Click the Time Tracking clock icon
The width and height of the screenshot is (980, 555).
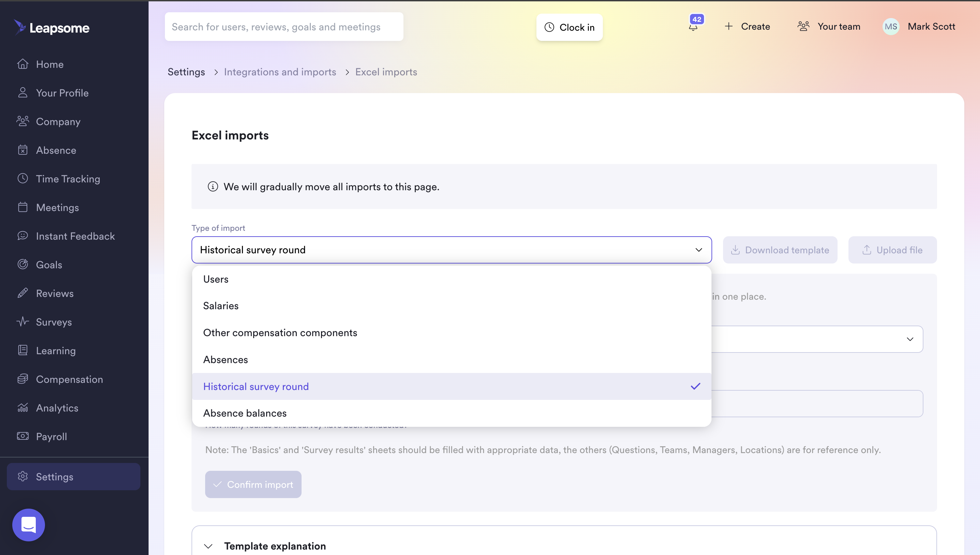click(x=23, y=178)
